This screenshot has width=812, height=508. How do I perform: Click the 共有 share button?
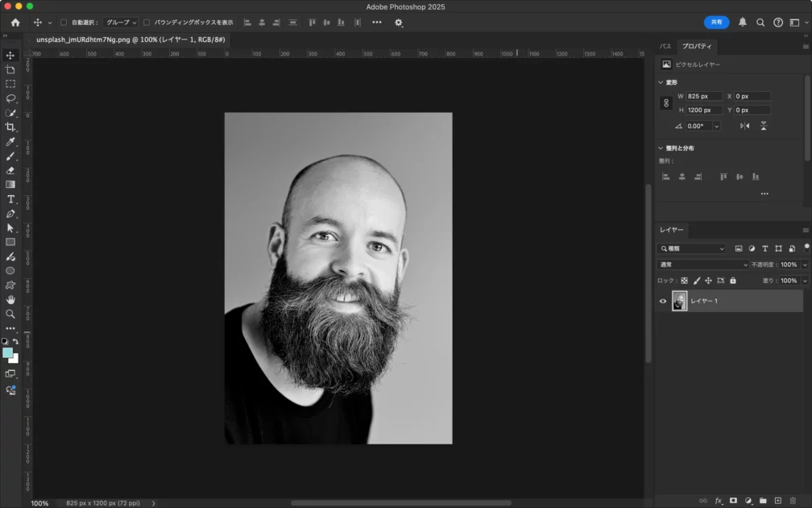pos(716,23)
